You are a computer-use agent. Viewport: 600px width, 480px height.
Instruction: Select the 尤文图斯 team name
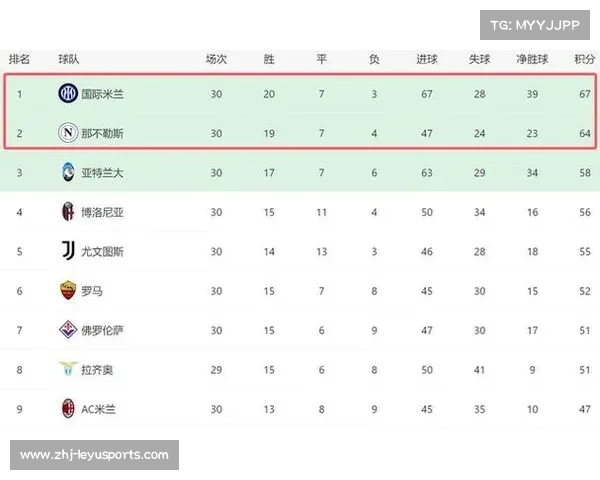click(102, 252)
